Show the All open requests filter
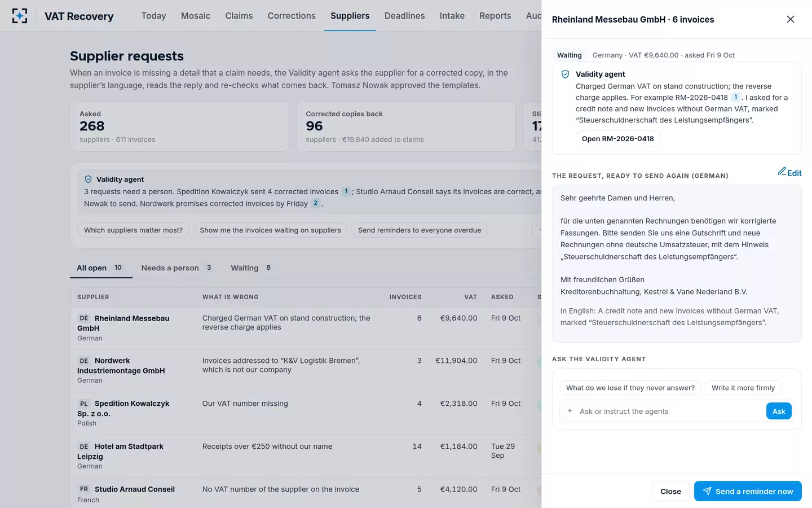 [x=101, y=268]
